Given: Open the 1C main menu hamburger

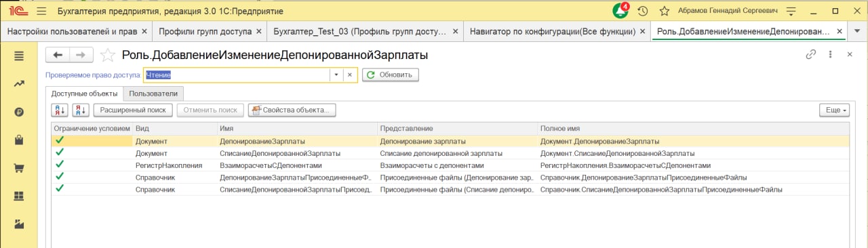Looking at the screenshot, I should coord(41,12).
